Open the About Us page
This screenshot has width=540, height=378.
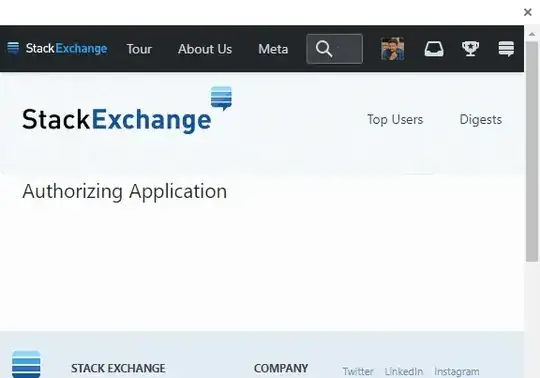pos(205,49)
